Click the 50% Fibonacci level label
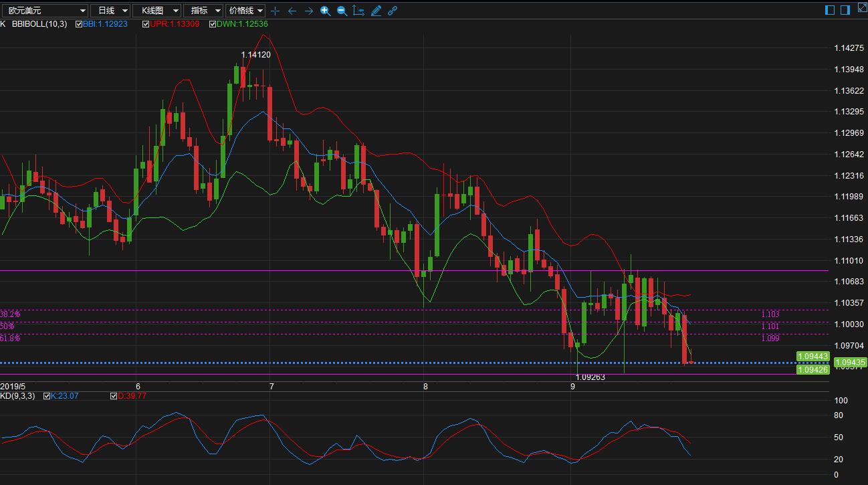The image size is (868, 485). pyautogui.click(x=7, y=326)
